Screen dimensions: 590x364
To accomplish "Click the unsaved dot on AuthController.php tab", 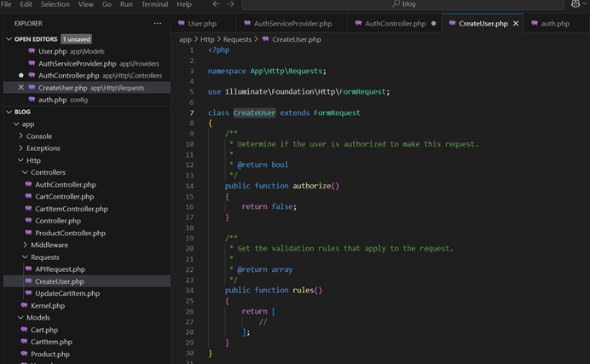I will (434, 24).
